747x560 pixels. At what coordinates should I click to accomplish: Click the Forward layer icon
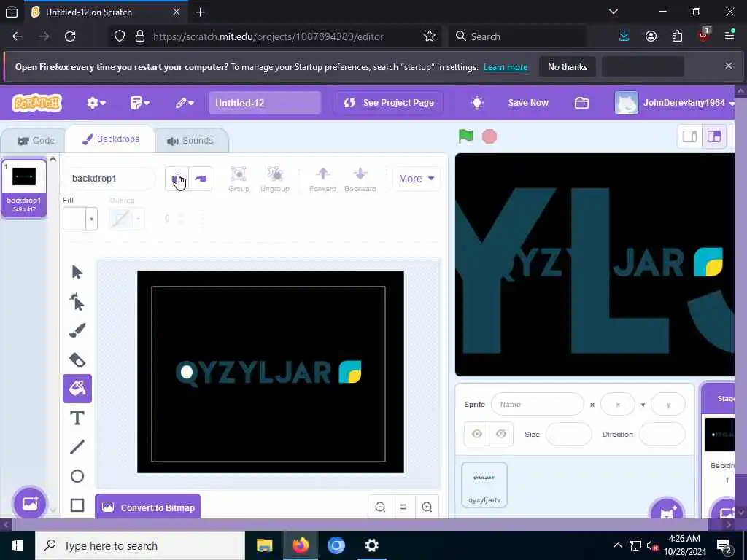322,179
